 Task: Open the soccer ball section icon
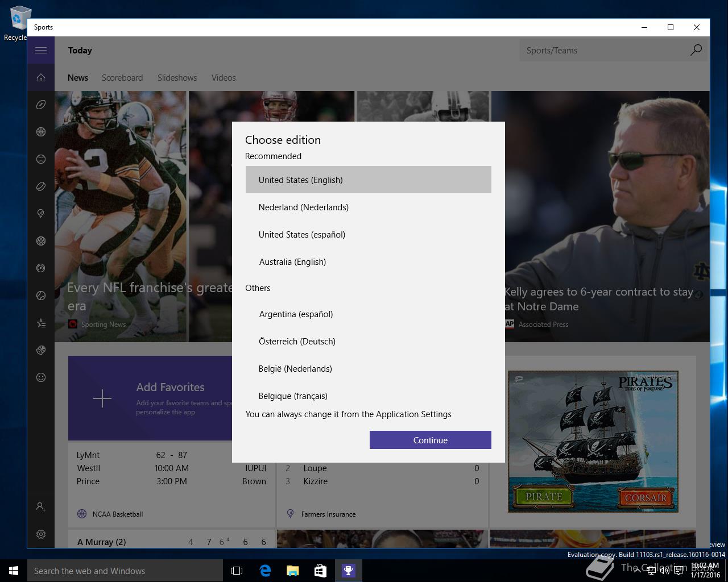(x=41, y=241)
